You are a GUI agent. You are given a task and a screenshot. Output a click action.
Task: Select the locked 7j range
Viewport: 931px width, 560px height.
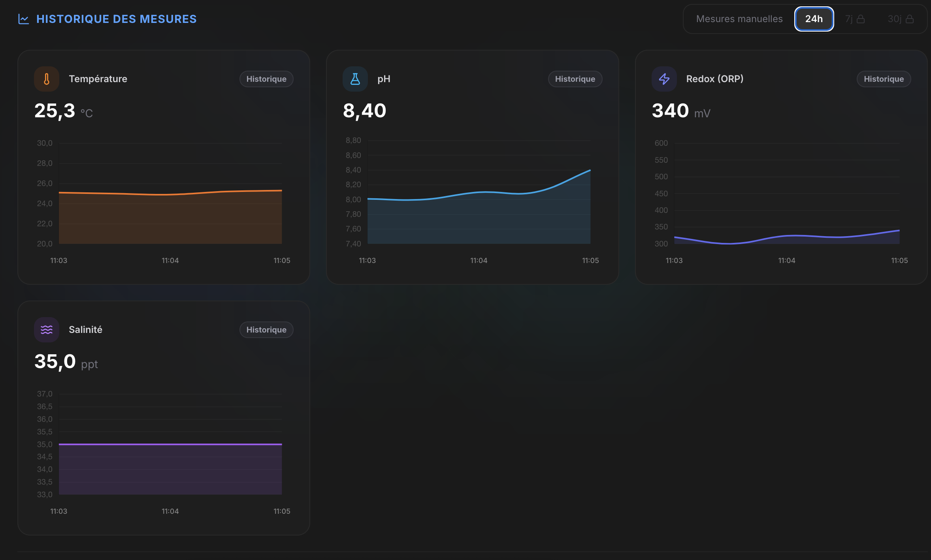[x=849, y=19]
